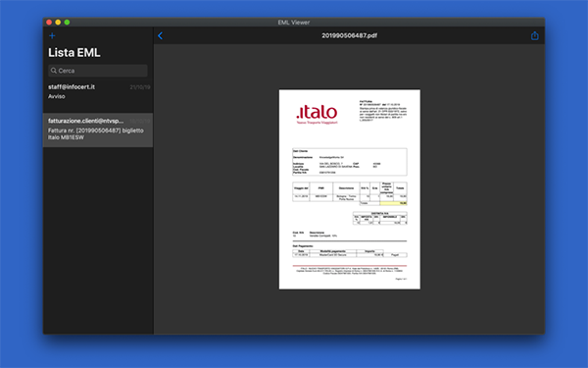Close the EML Viewer window

pos(49,23)
